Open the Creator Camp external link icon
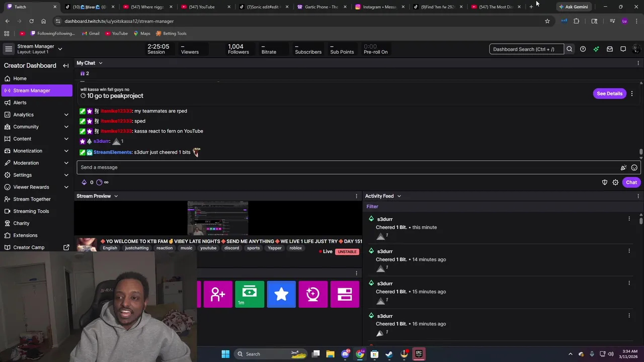Viewport: 644px width, 362px height. [66, 247]
